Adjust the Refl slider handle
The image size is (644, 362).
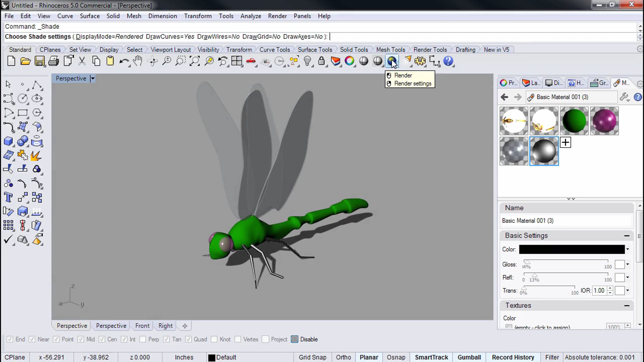click(x=535, y=275)
